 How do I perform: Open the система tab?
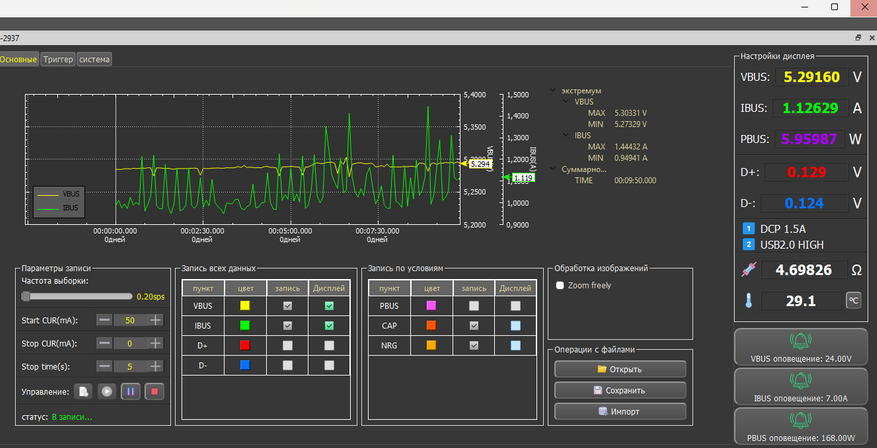tap(95, 59)
